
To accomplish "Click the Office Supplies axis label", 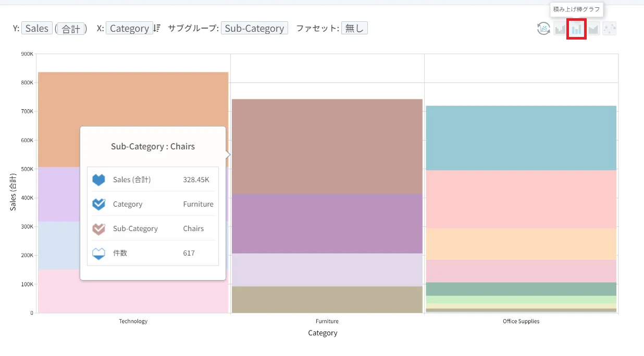I will pyautogui.click(x=521, y=321).
